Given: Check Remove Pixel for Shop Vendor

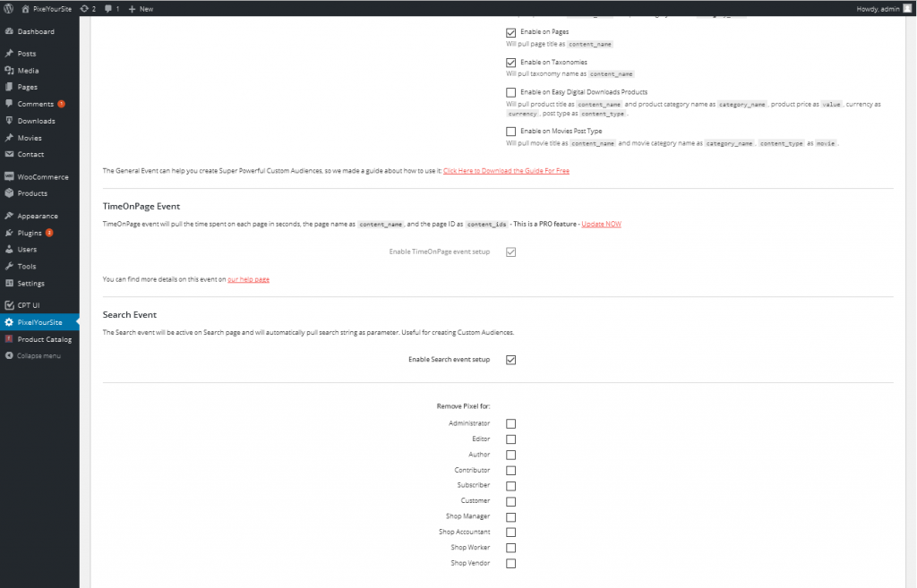Looking at the screenshot, I should tap(510, 564).
